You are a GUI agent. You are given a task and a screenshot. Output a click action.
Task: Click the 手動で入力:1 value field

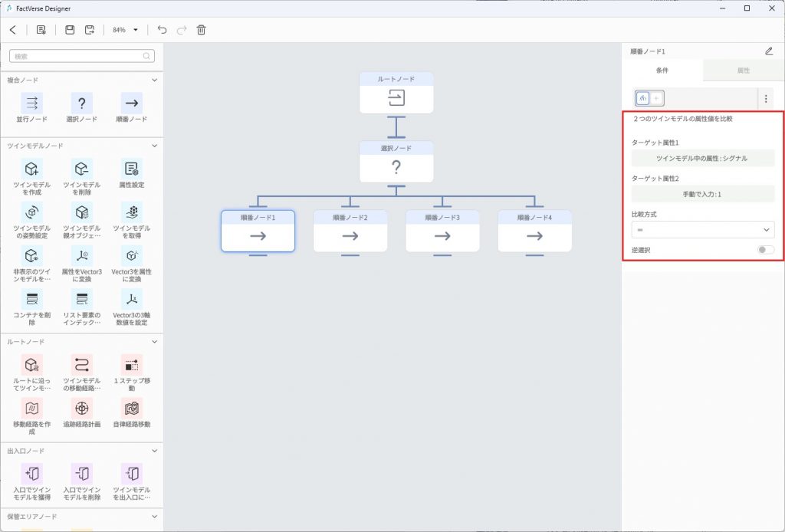pos(702,194)
